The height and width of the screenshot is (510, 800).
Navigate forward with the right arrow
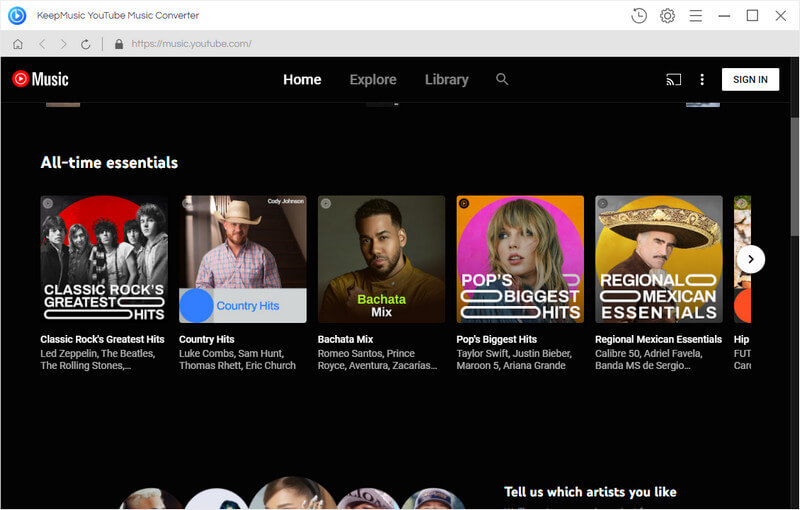63,44
